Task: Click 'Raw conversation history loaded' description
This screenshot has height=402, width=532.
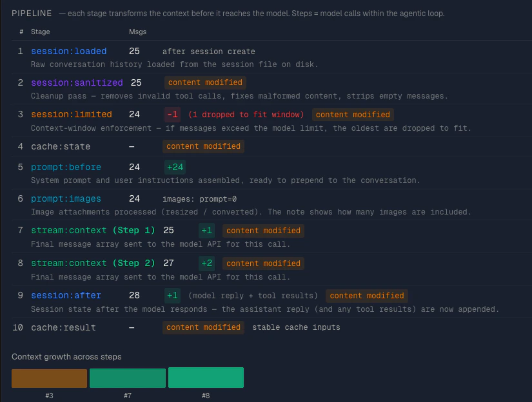Action: [174, 64]
